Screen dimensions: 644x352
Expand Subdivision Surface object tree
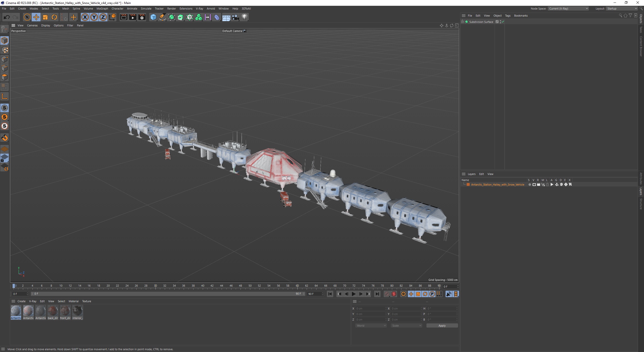click(x=463, y=22)
